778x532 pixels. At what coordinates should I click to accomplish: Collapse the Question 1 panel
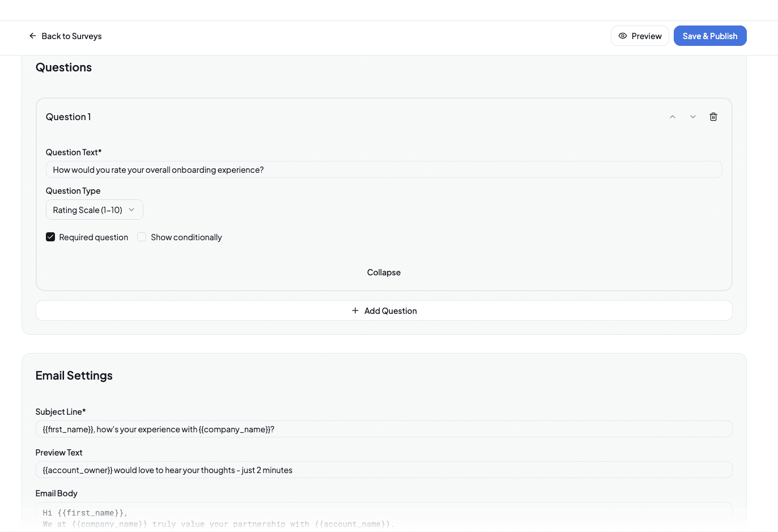point(384,272)
